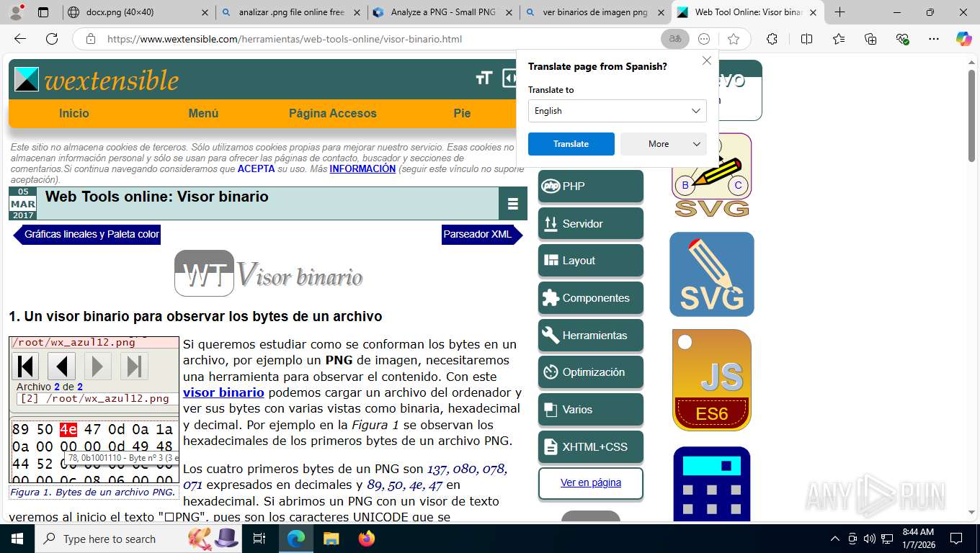Open Edge Settings and more menu

click(934, 39)
